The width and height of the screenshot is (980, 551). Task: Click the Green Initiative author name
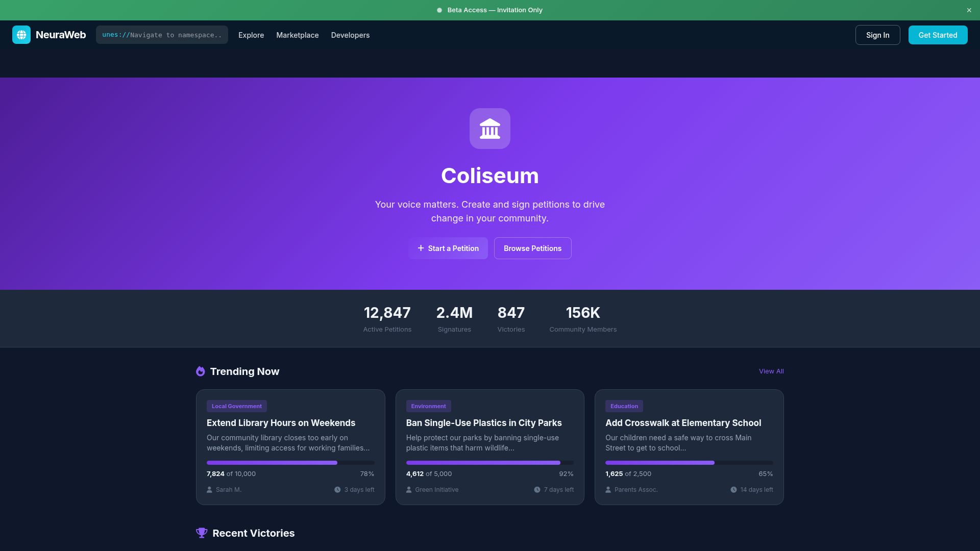point(437,490)
